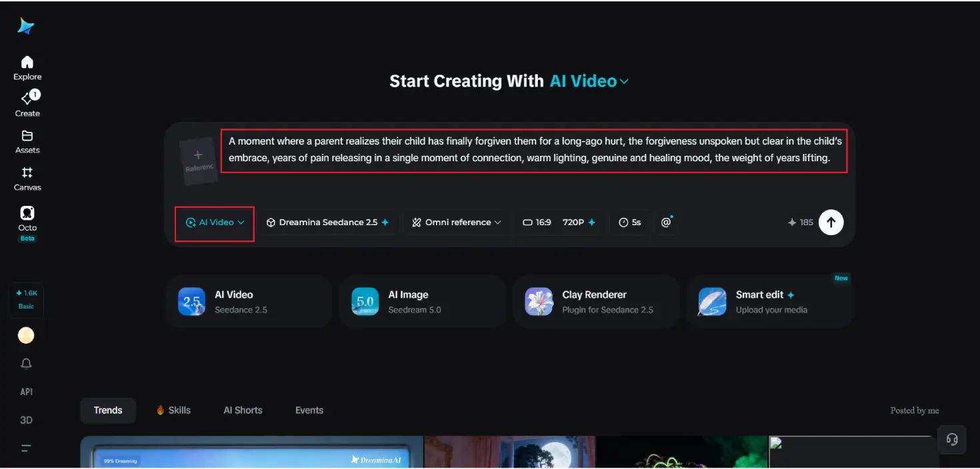
Task: Click the @ mention icon
Action: 666,223
